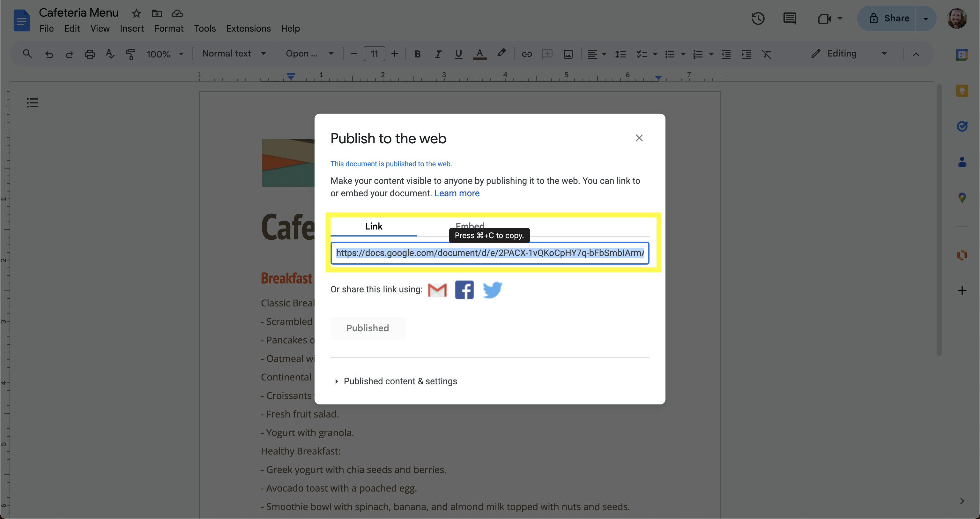
Task: Select the paint format tool
Action: [x=130, y=54]
